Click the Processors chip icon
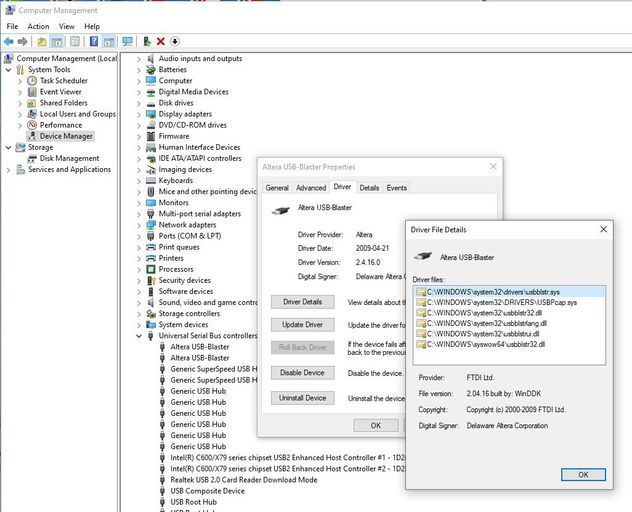This screenshot has height=512, width=632. click(x=151, y=269)
